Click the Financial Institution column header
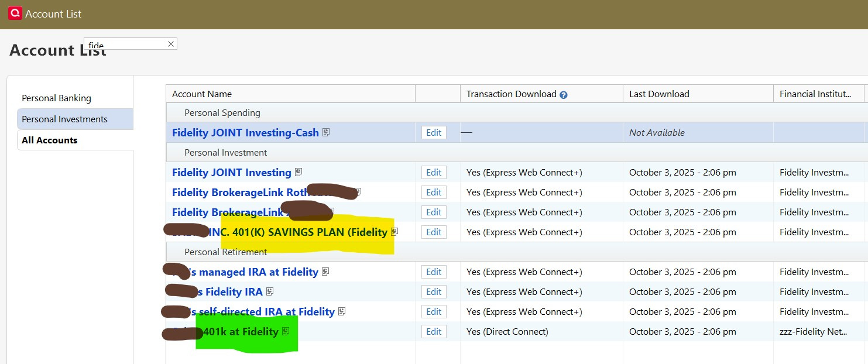The height and width of the screenshot is (364, 868). pos(818,94)
